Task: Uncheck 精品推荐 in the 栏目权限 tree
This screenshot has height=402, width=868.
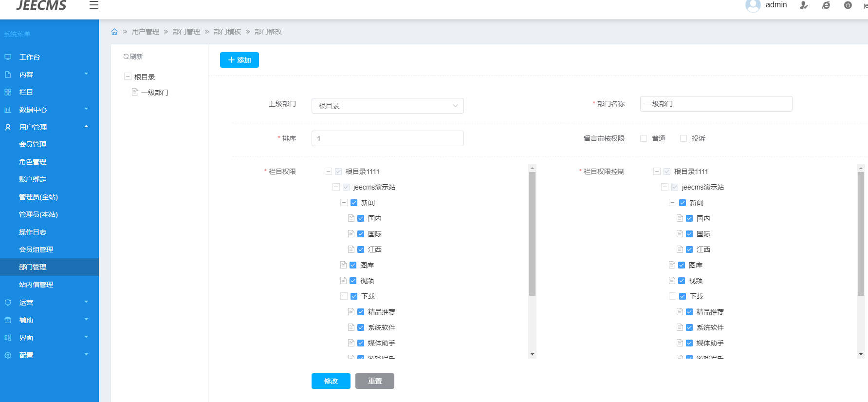Action: (361, 312)
